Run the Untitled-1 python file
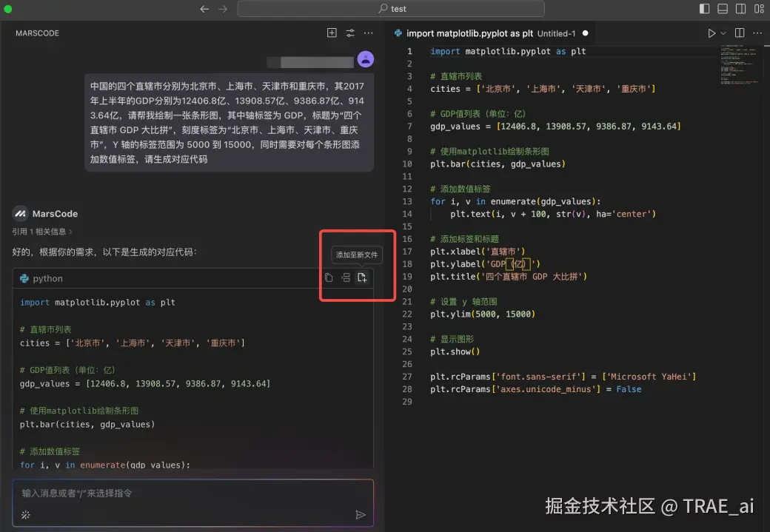 coord(710,33)
